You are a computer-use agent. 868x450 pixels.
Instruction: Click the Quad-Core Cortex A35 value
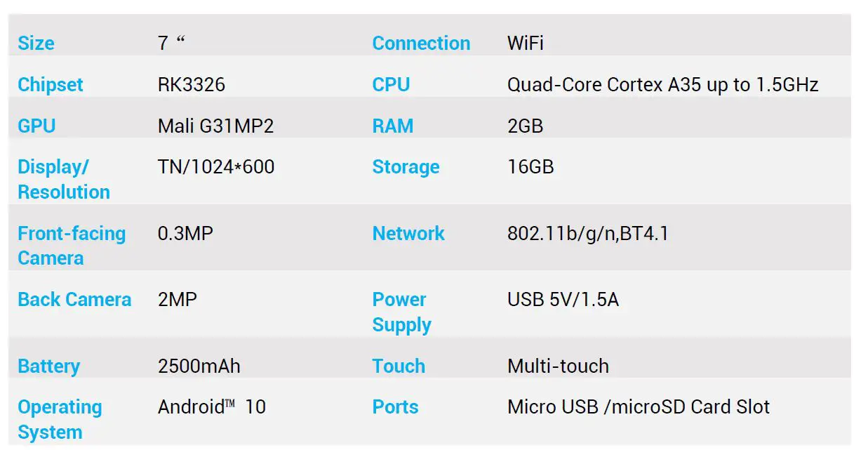tap(662, 85)
